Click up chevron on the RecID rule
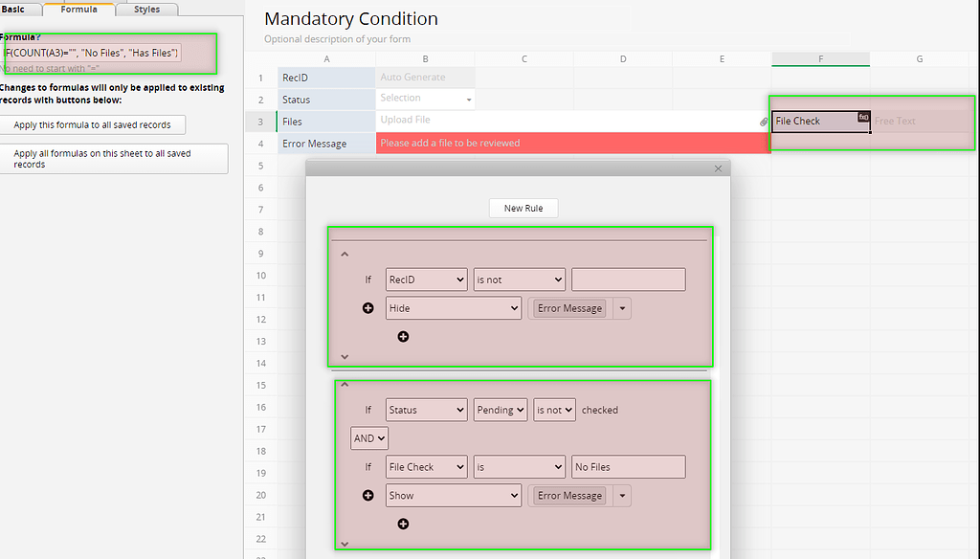This screenshot has width=980, height=559. point(345,253)
